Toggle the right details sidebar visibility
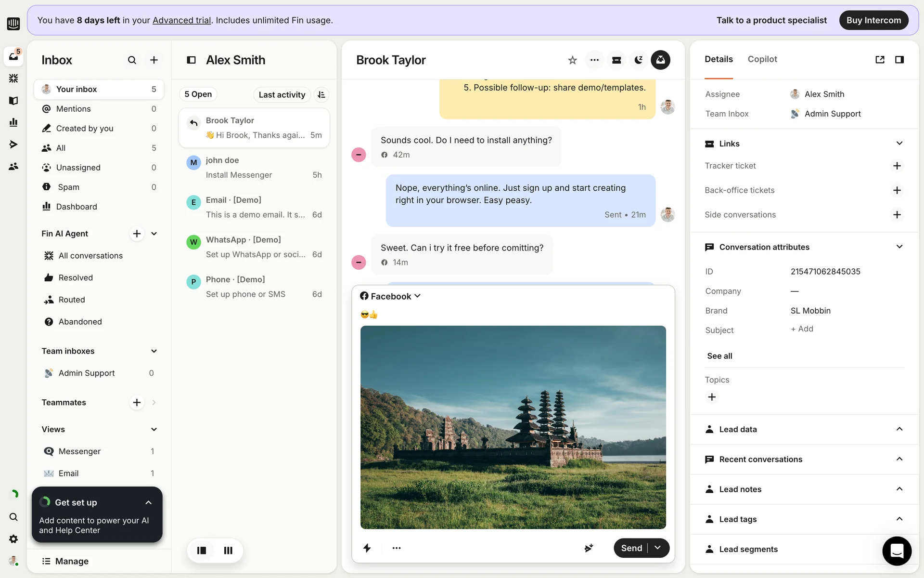The width and height of the screenshot is (924, 578). [x=899, y=60]
